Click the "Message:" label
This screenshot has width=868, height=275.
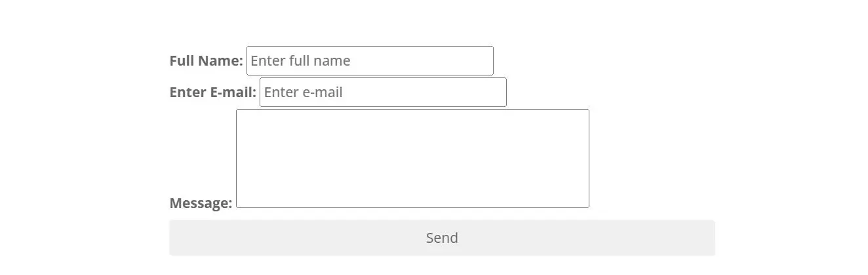click(201, 203)
